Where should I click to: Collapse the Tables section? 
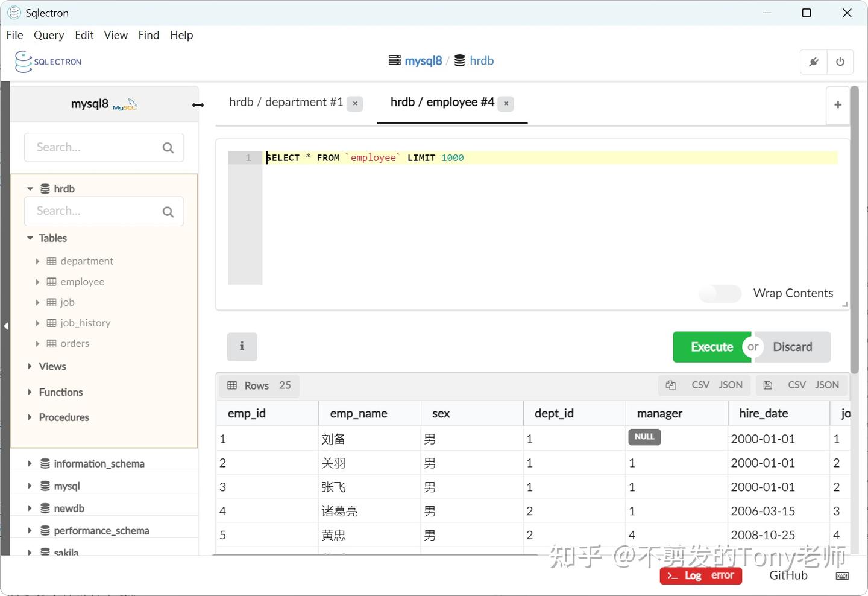pyautogui.click(x=30, y=238)
